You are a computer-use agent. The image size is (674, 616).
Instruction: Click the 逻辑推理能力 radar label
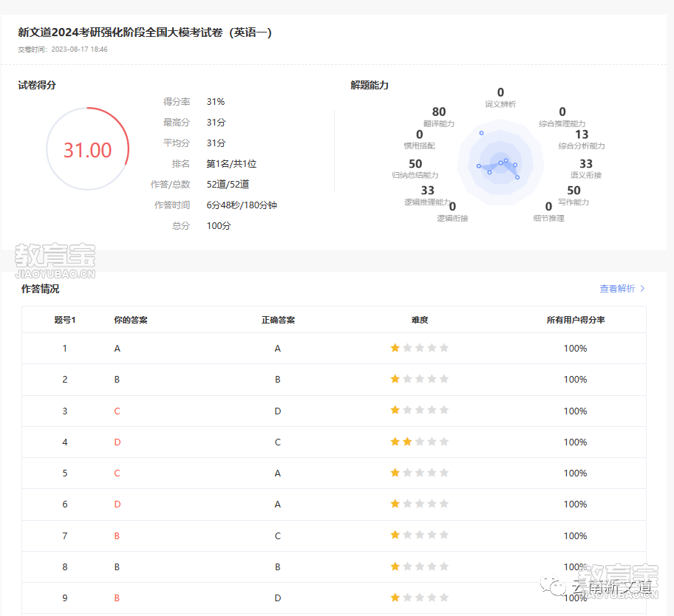(x=428, y=202)
